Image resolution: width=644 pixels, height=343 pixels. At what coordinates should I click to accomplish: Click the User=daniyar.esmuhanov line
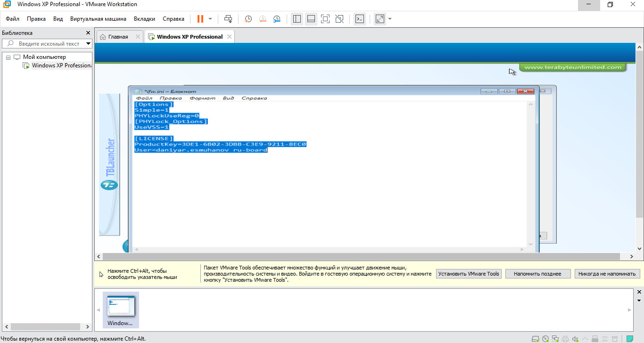pyautogui.click(x=201, y=150)
